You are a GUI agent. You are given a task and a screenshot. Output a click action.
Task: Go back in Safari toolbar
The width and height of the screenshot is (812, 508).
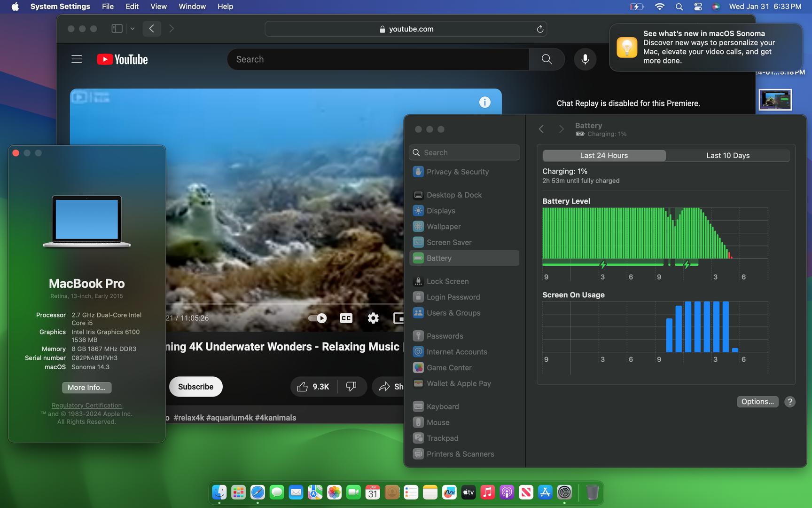[151, 29]
